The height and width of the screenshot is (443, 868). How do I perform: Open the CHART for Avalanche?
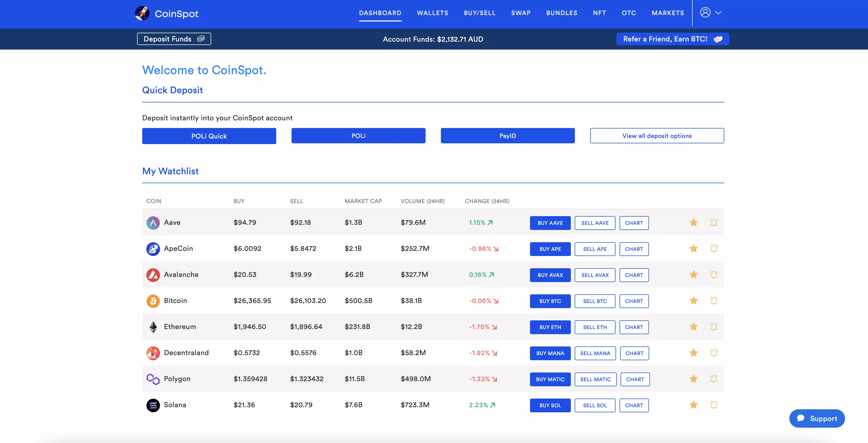[634, 275]
